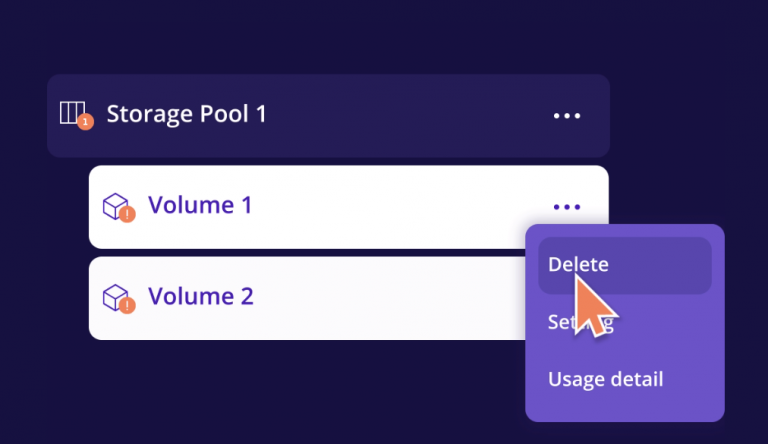Select the Setting menu entry

point(580,322)
